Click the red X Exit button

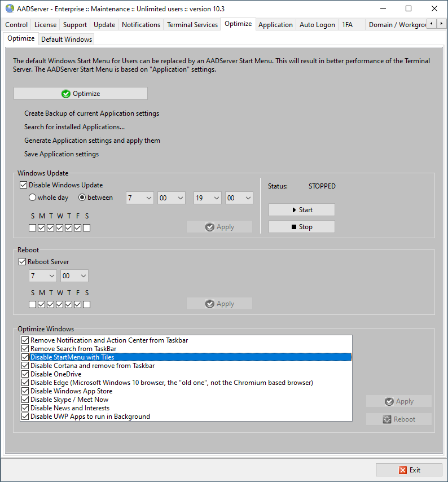pos(409,470)
